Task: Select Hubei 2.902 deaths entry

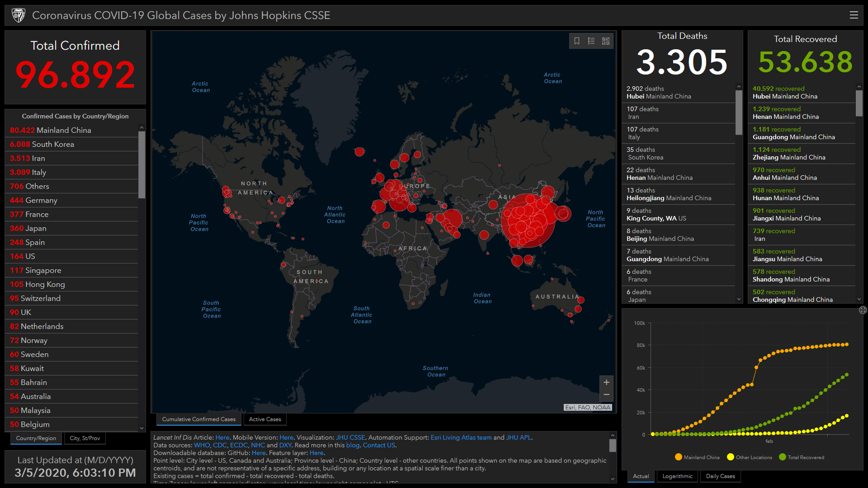Action: click(679, 93)
